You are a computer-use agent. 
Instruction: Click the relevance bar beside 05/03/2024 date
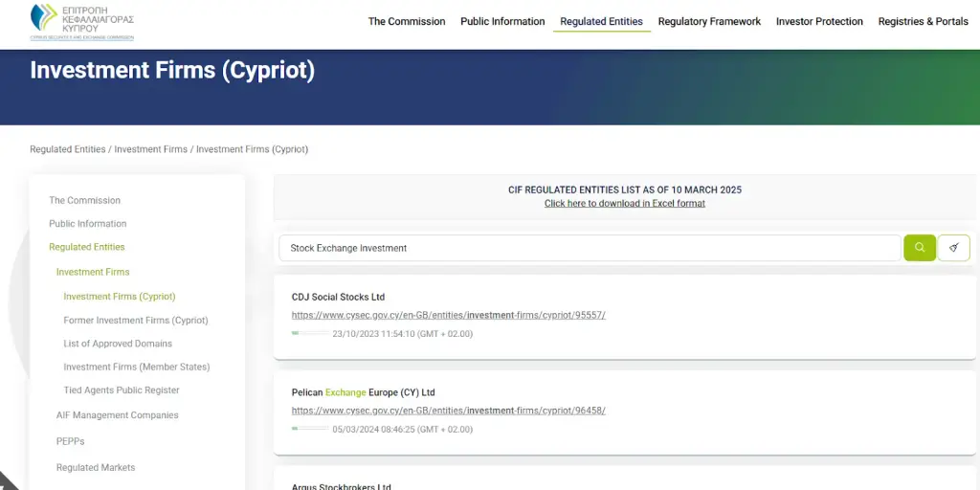(x=310, y=429)
